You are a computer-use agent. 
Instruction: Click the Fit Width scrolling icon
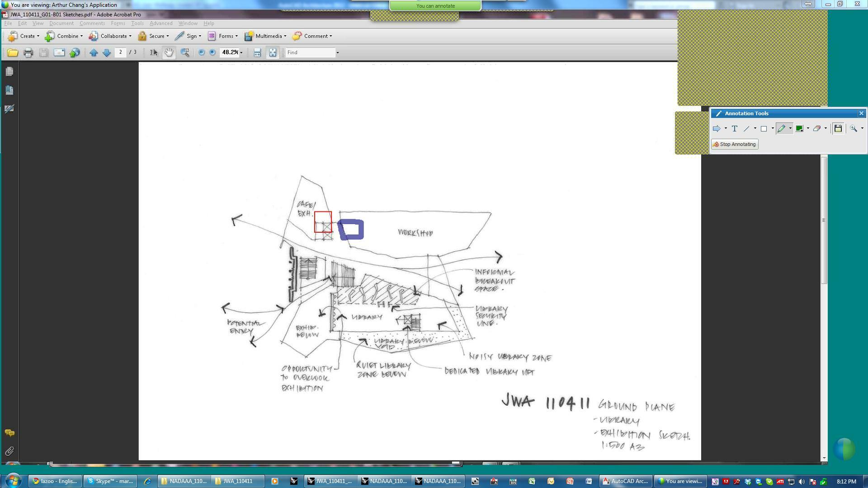pos(257,52)
